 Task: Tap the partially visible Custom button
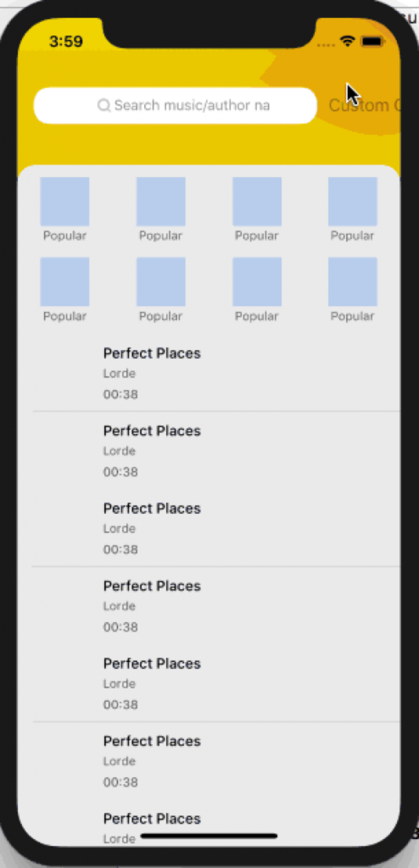(x=364, y=105)
